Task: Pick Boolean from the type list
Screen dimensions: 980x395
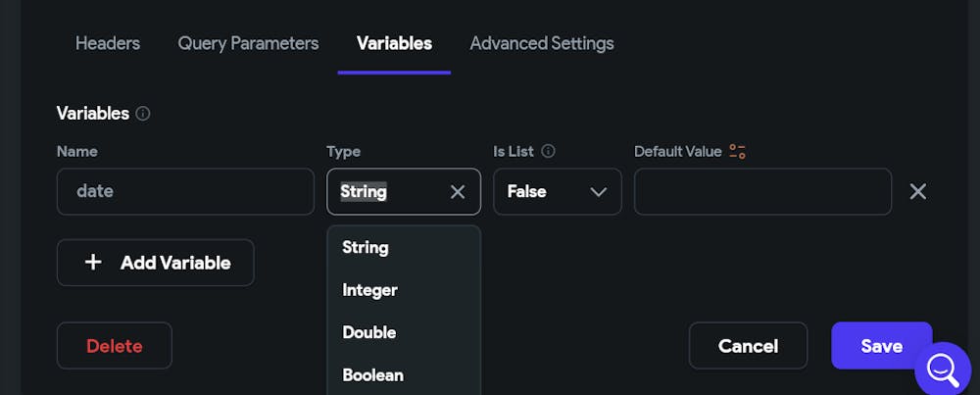Action: [x=372, y=374]
